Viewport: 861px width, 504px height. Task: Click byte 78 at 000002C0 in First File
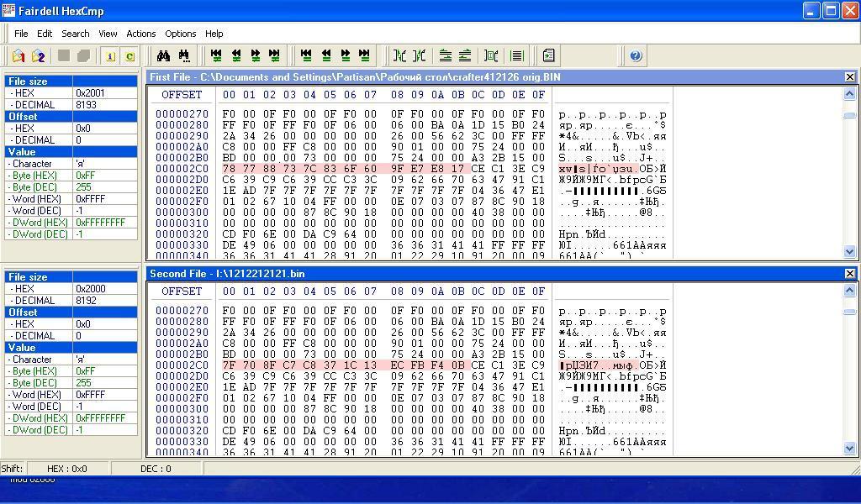pos(229,168)
